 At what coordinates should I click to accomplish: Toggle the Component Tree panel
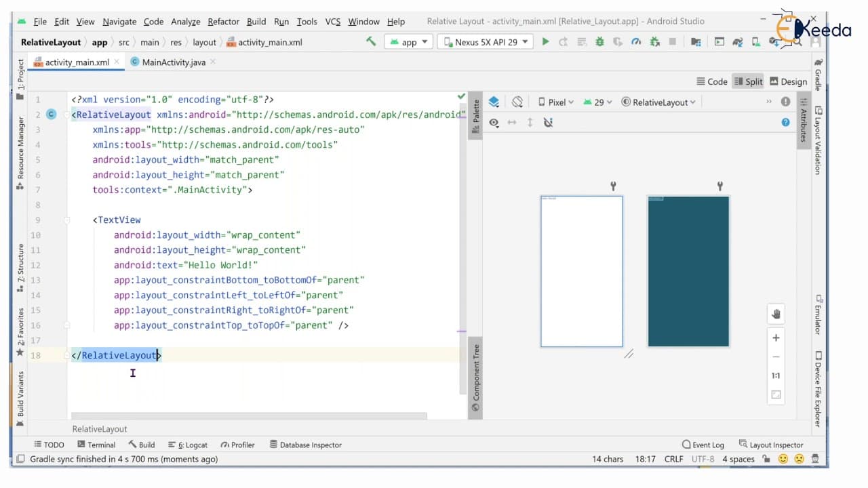tap(475, 378)
